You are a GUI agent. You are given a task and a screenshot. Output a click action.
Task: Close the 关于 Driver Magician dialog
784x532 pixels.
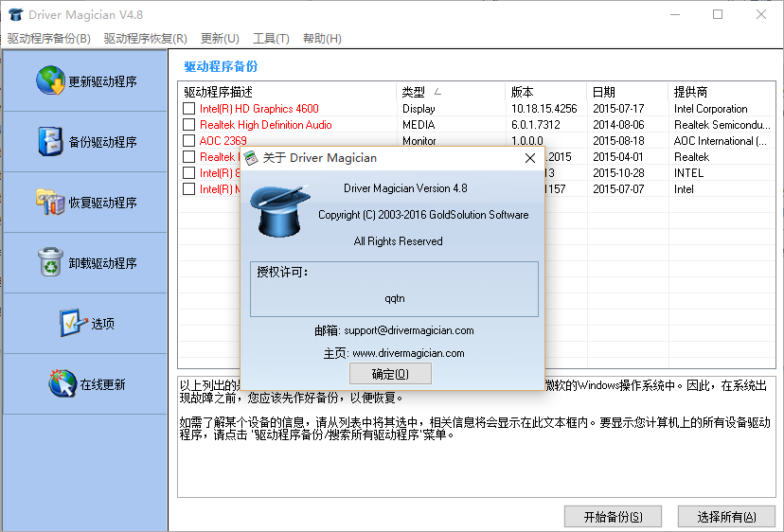[x=530, y=158]
